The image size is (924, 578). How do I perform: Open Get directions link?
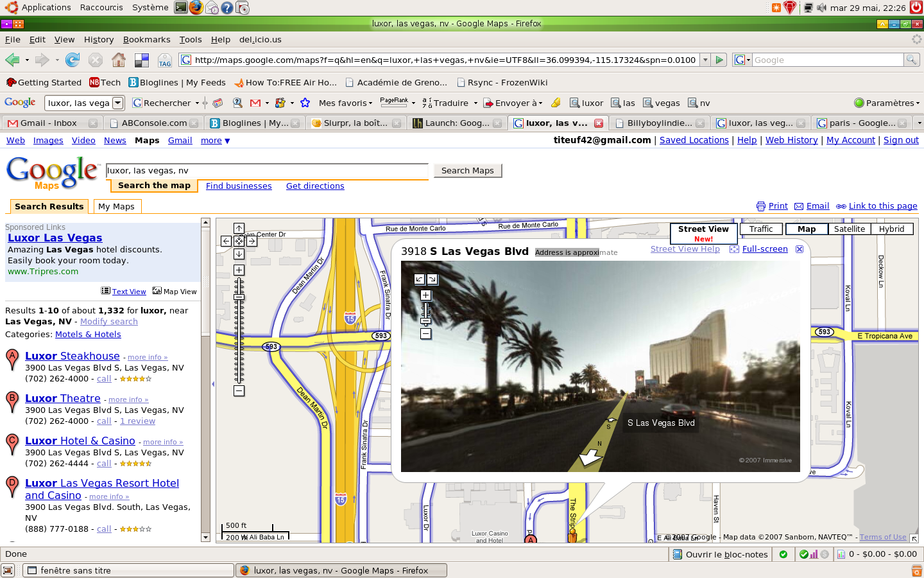(x=315, y=186)
